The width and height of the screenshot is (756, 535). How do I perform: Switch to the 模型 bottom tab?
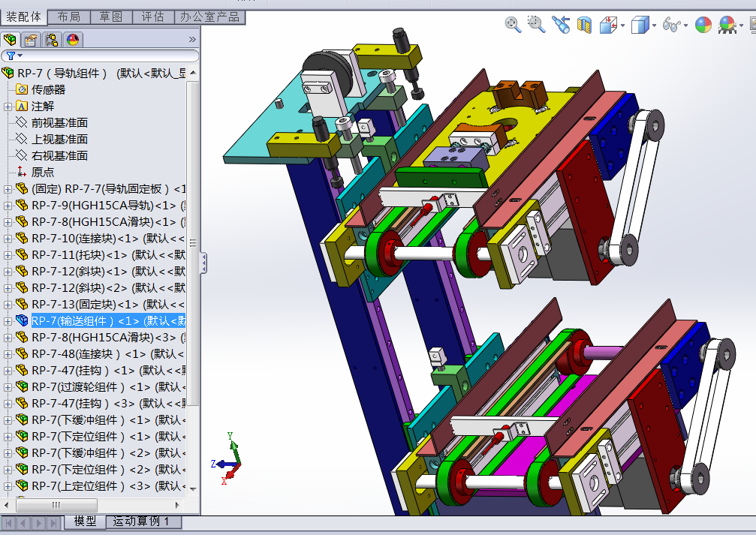pos(86,521)
